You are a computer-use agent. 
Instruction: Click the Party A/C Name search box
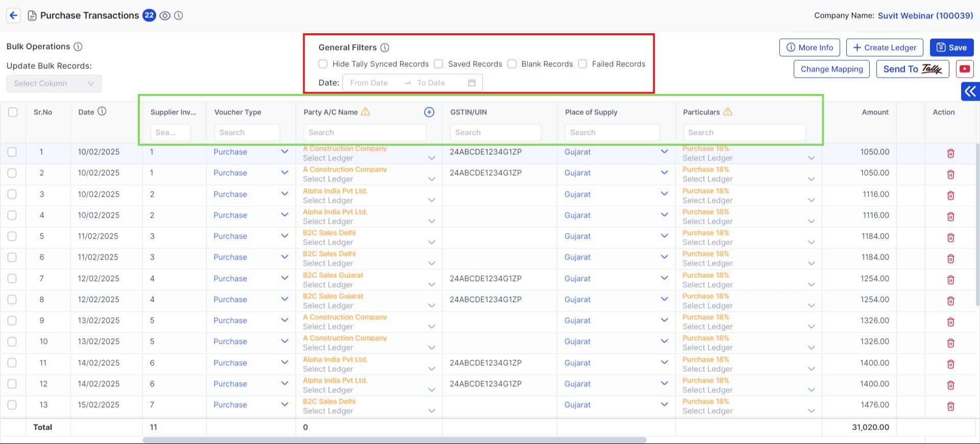365,132
